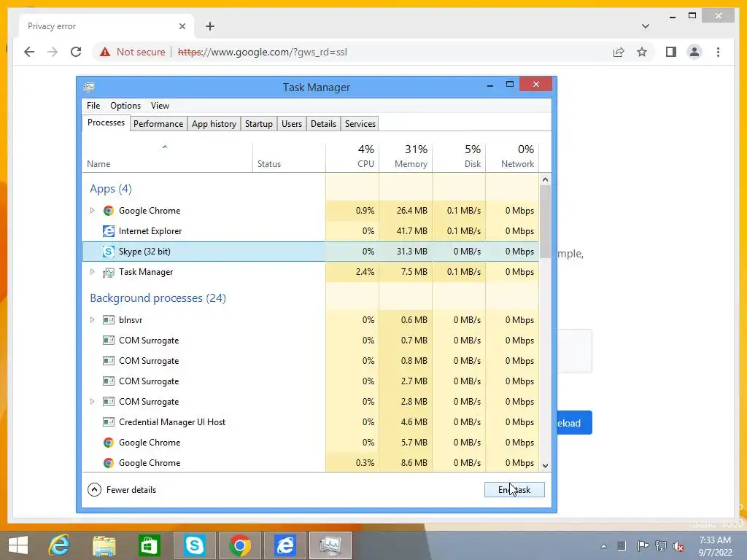Click the Not secure warning icon

pyautogui.click(x=105, y=52)
